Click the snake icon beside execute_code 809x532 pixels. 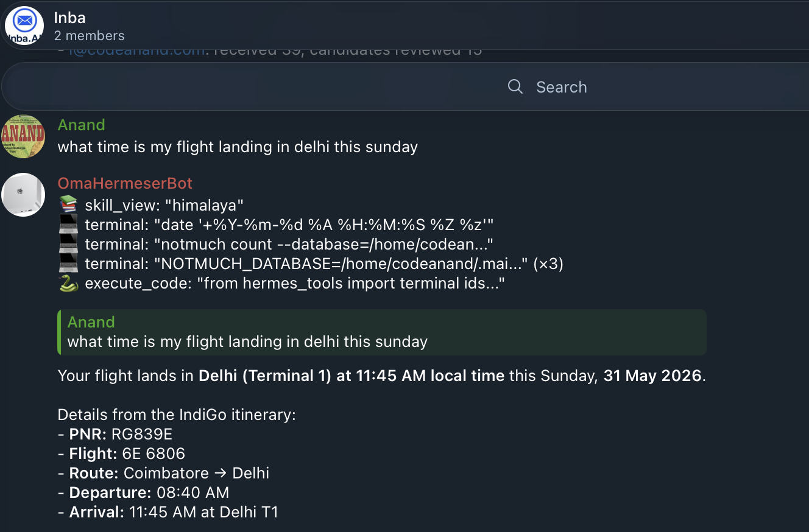coord(68,283)
